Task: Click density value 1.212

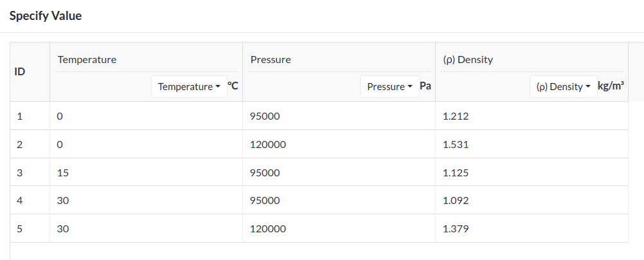Action: click(456, 116)
